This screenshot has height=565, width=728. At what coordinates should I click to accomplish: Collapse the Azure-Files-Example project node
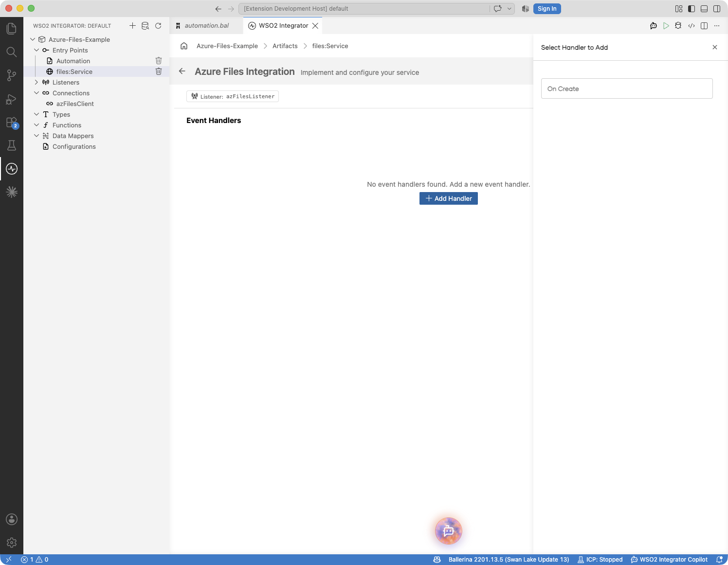[33, 39]
